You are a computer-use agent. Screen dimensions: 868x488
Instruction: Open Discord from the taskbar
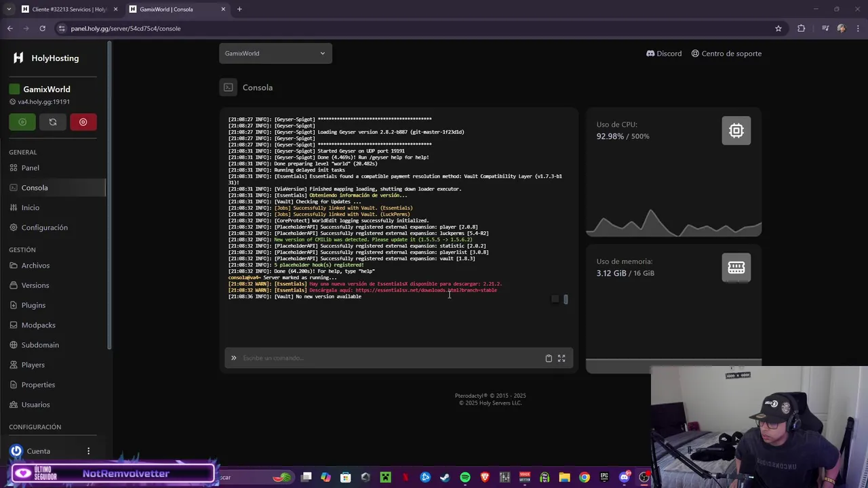pos(625,477)
